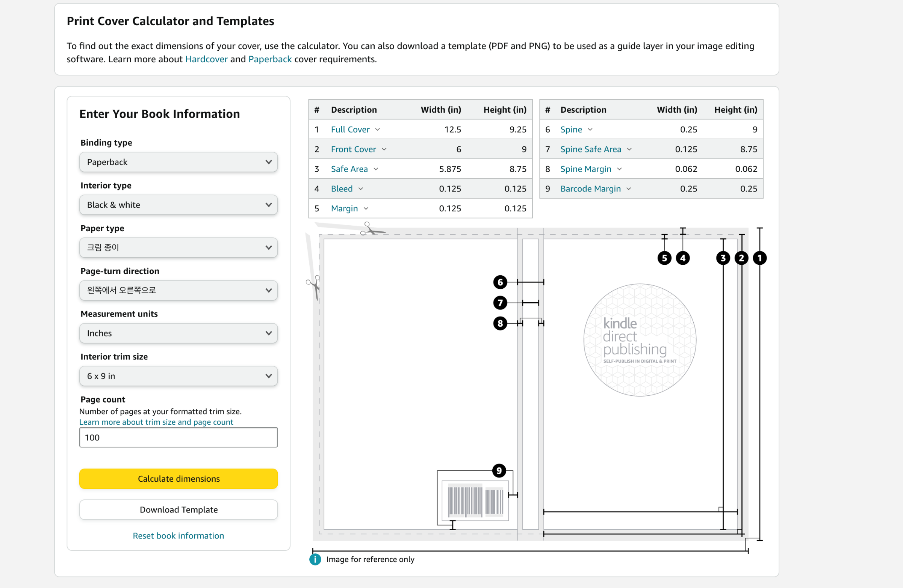Click the Download Template button

(x=178, y=510)
